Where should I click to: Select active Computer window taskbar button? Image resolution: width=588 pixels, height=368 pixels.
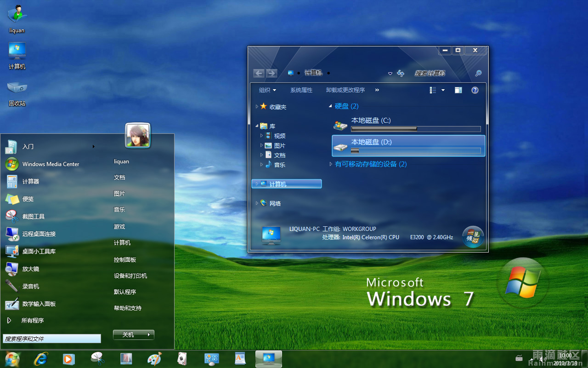(x=269, y=359)
